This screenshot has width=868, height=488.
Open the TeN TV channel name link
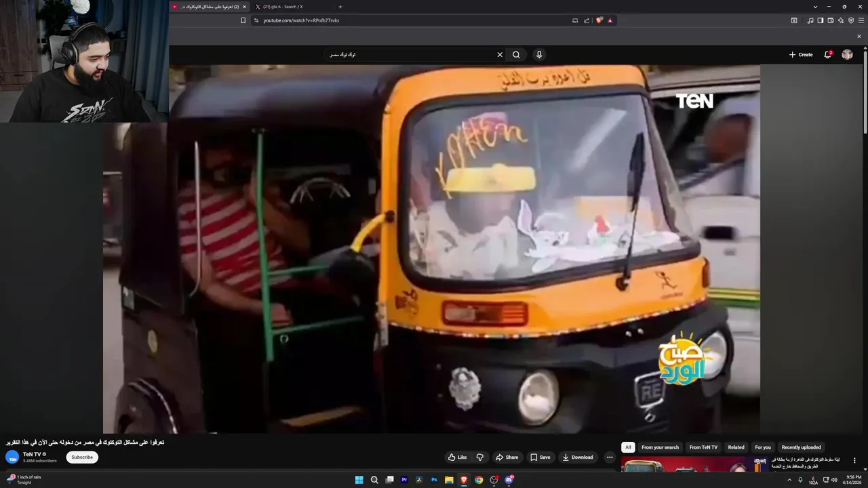point(33,455)
